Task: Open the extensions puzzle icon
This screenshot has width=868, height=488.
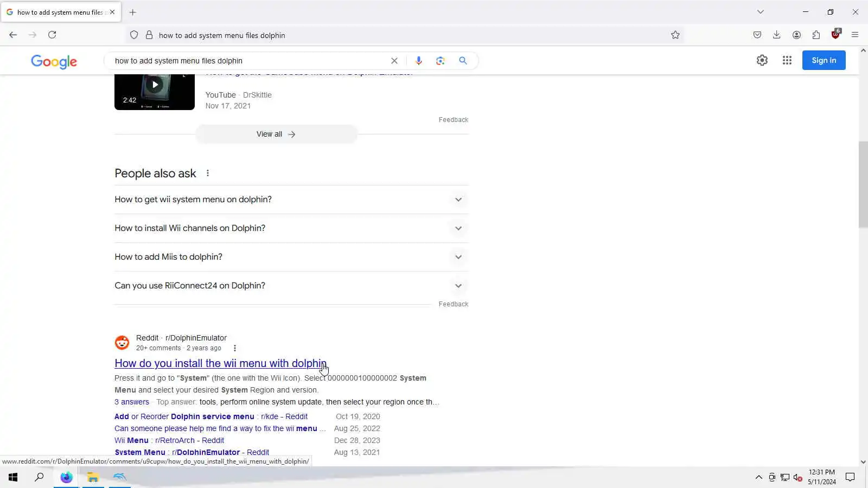Action: click(x=816, y=35)
